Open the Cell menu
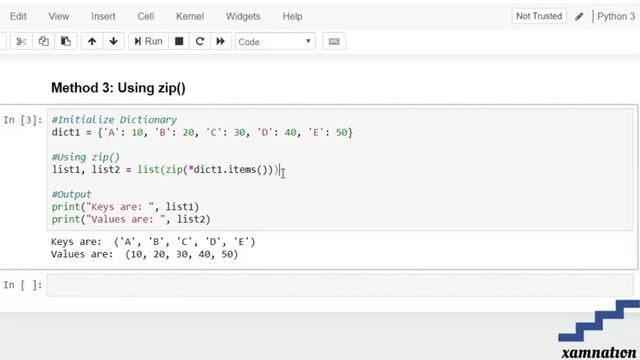 coord(146,16)
